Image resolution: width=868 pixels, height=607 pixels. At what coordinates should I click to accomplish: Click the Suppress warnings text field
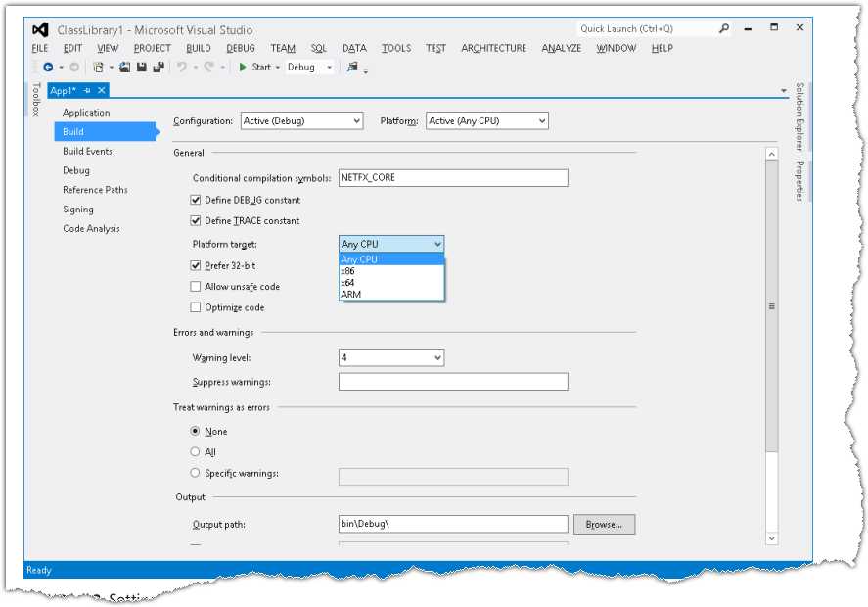[453, 382]
